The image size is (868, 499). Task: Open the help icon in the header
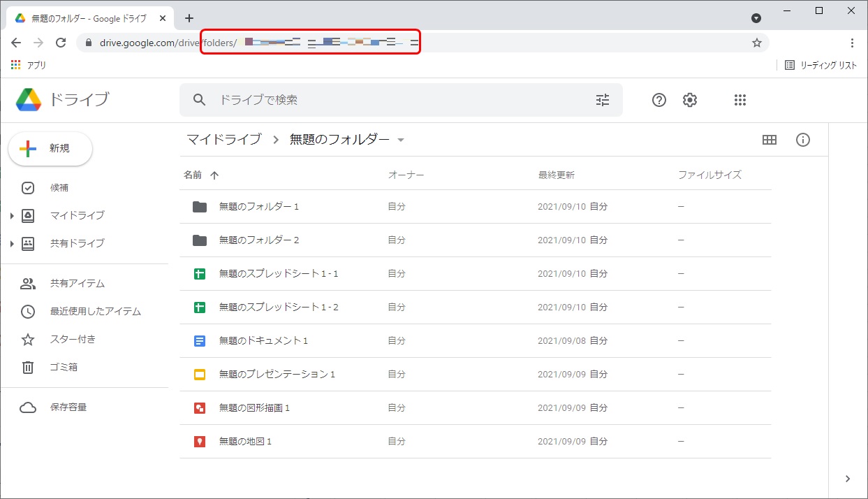(658, 100)
